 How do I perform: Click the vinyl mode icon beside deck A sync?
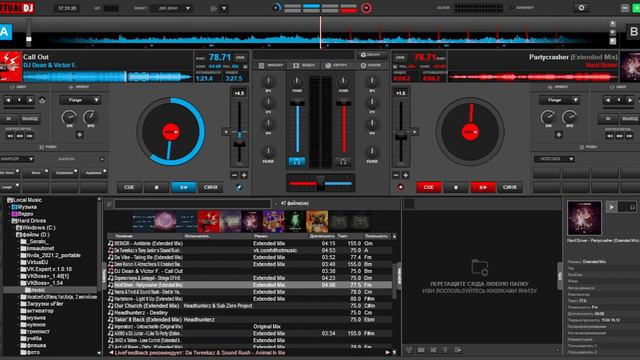[239, 187]
